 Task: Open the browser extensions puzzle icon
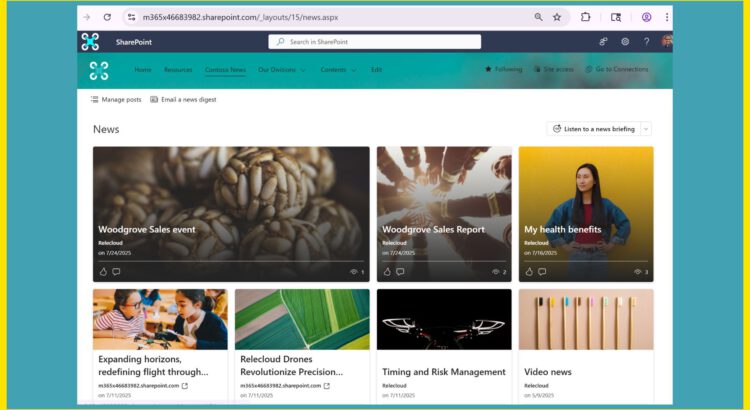click(x=586, y=17)
